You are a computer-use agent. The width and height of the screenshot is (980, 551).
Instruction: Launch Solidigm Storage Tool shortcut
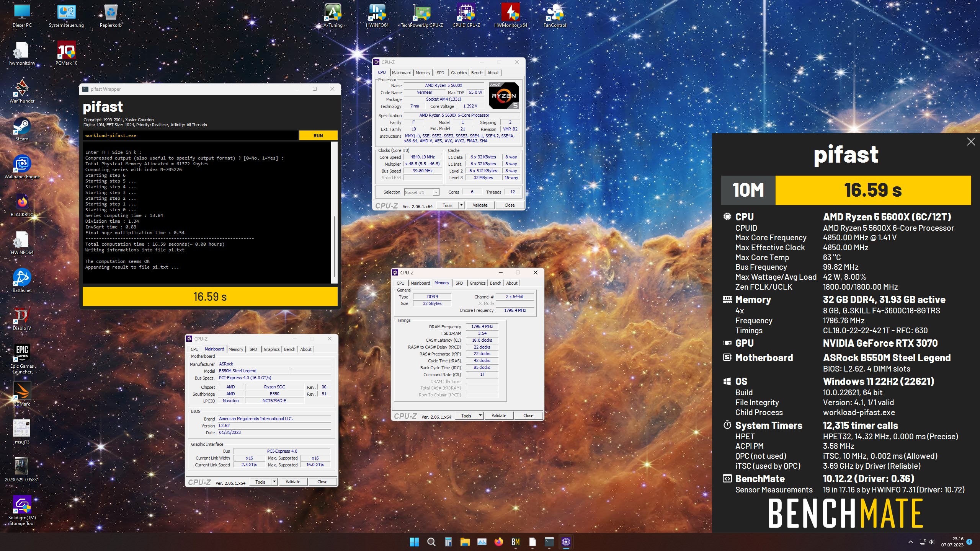click(22, 511)
